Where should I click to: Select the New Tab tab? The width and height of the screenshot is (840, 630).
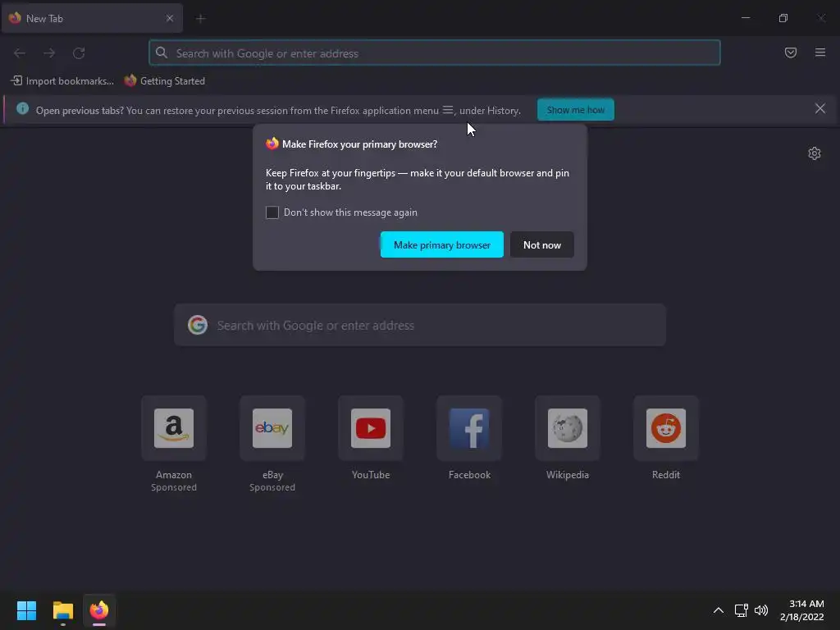pyautogui.click(x=92, y=18)
